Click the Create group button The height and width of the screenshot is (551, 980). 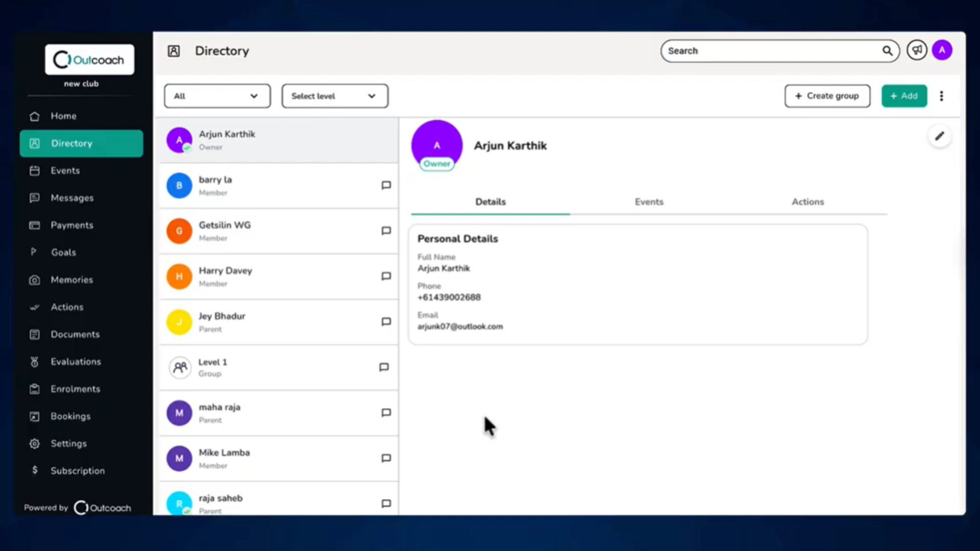pyautogui.click(x=827, y=96)
